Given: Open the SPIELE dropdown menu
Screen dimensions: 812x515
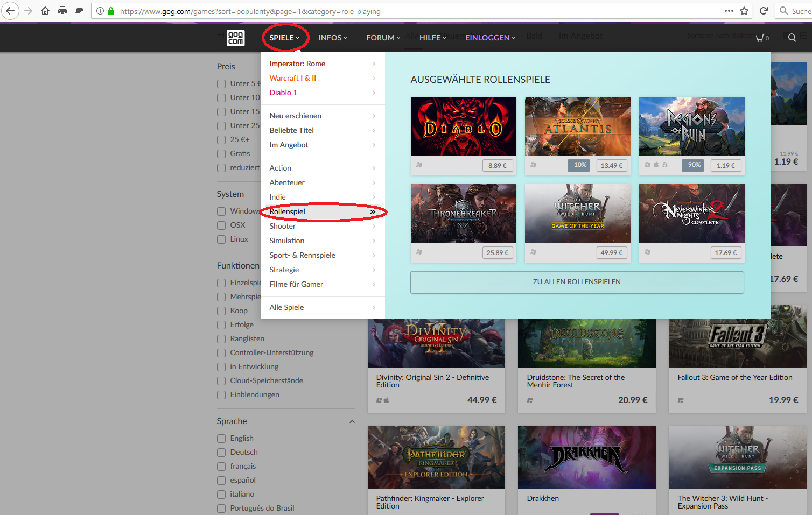Looking at the screenshot, I should coord(284,38).
